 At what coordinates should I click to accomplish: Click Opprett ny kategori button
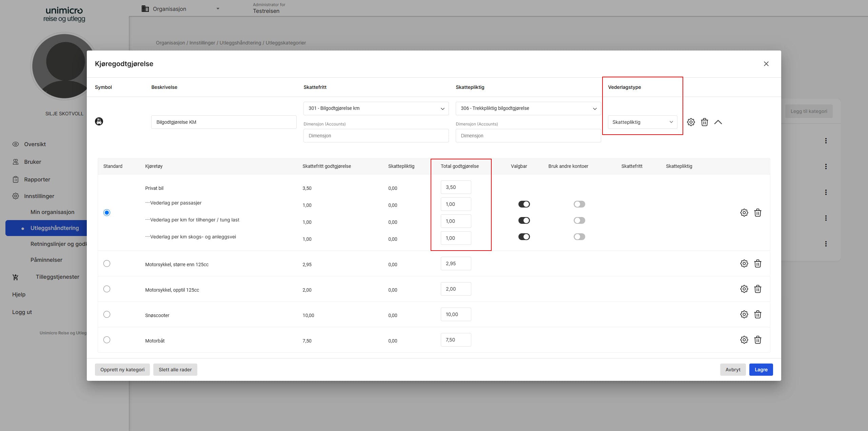pos(122,370)
